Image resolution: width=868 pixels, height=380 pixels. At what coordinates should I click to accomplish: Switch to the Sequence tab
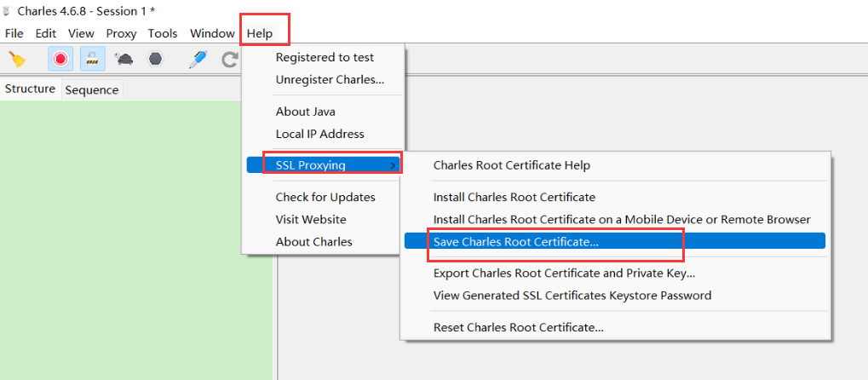click(92, 89)
